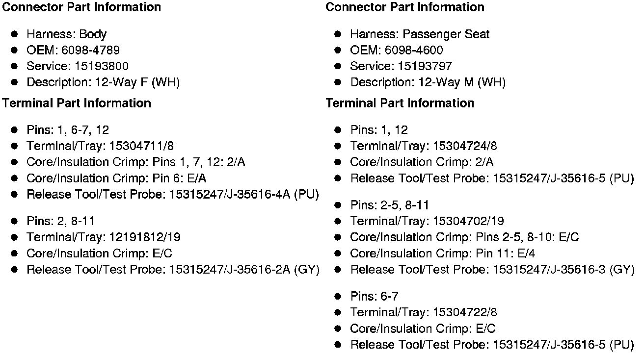The width and height of the screenshot is (644, 354).
Task: Click Harness: Passenger Seat line
Action: pyautogui.click(x=420, y=34)
